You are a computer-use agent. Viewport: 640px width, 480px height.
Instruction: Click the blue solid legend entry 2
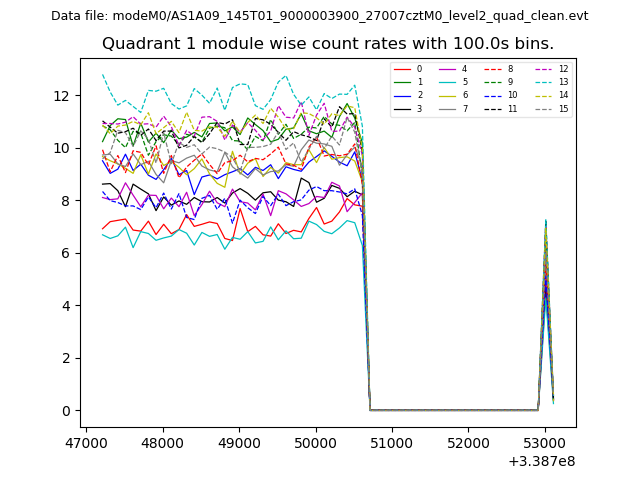click(410, 95)
